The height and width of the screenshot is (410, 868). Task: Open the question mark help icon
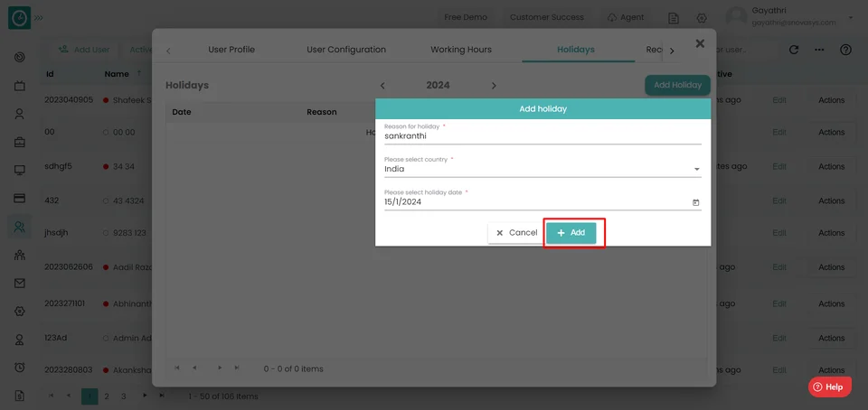coord(845,50)
